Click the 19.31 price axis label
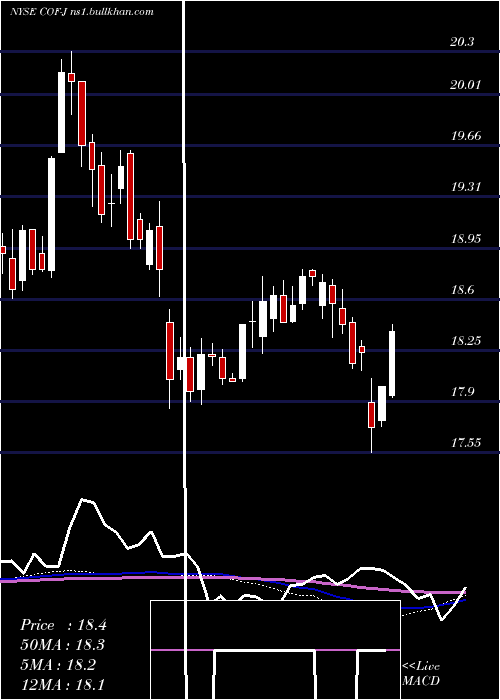Screen dimensions: 500x700 coord(466,187)
